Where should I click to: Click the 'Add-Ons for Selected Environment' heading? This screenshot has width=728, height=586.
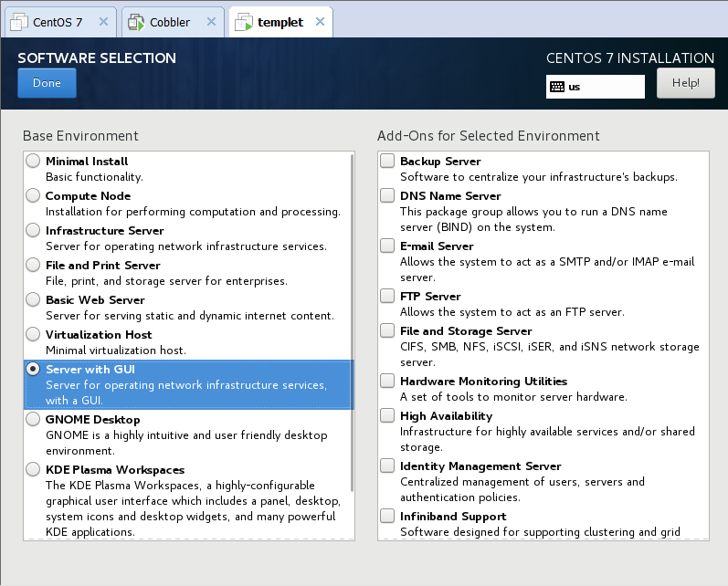pos(489,136)
